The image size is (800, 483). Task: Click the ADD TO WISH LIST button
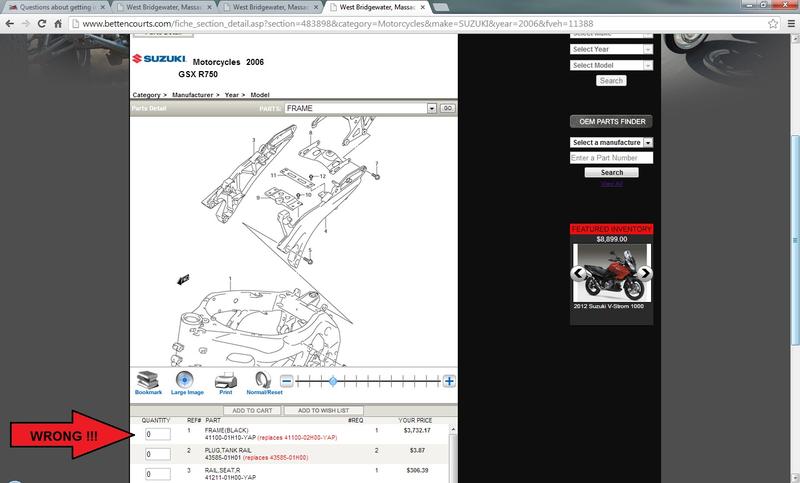point(323,410)
